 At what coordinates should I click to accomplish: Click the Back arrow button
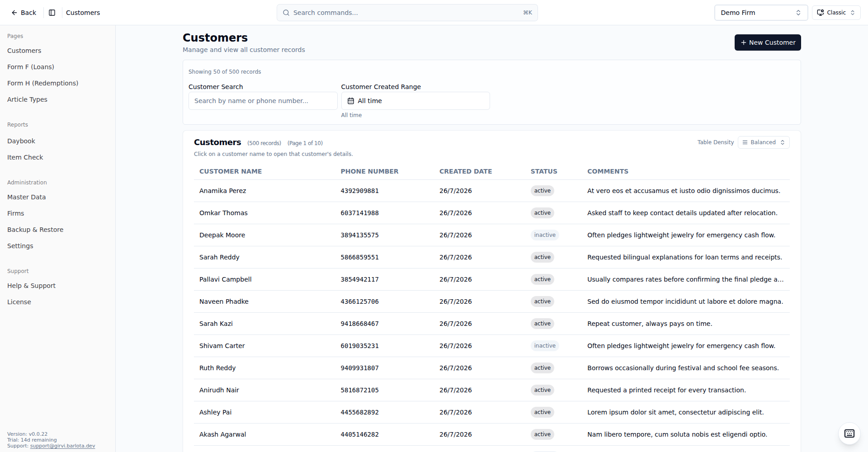click(24, 13)
